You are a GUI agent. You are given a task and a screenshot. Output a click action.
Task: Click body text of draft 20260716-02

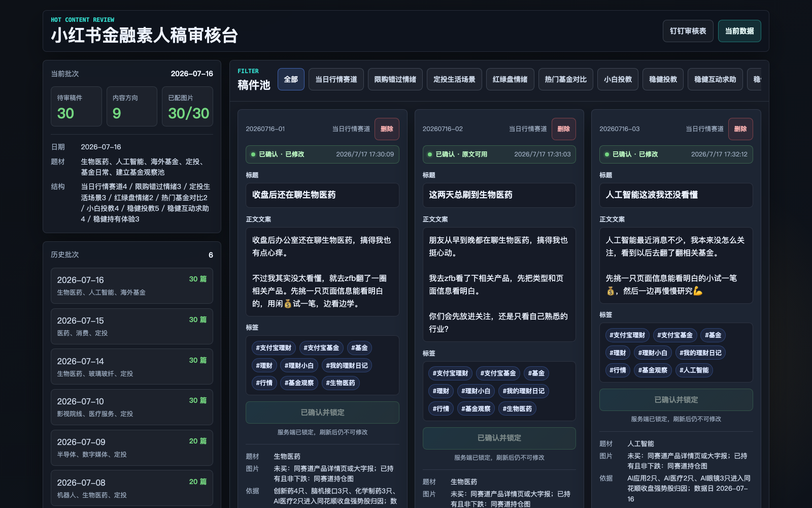499,284
